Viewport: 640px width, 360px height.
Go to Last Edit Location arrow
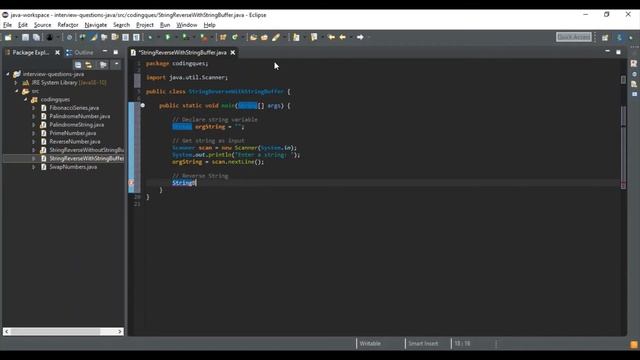click(x=331, y=38)
